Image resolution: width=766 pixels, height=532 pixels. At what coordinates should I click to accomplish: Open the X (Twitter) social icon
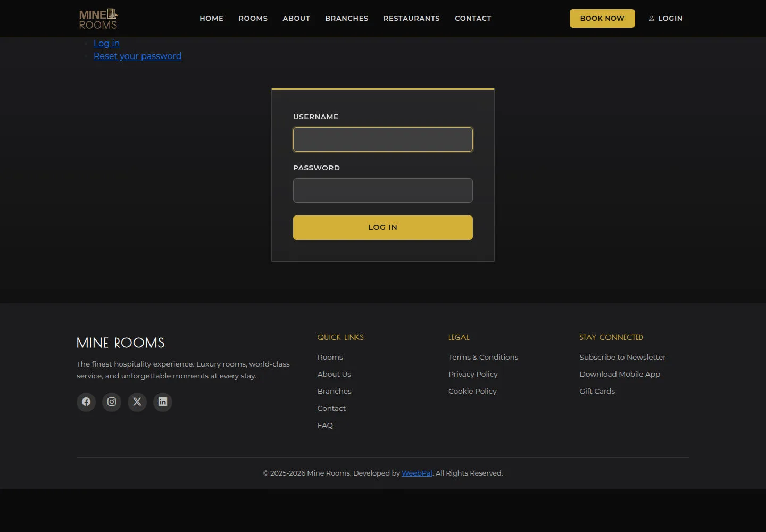pyautogui.click(x=137, y=402)
